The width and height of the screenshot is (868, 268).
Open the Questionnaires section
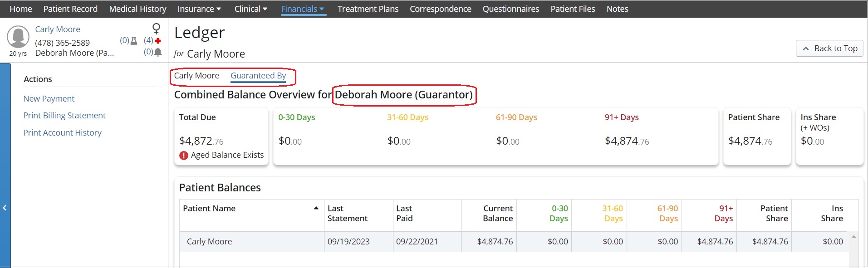point(510,9)
